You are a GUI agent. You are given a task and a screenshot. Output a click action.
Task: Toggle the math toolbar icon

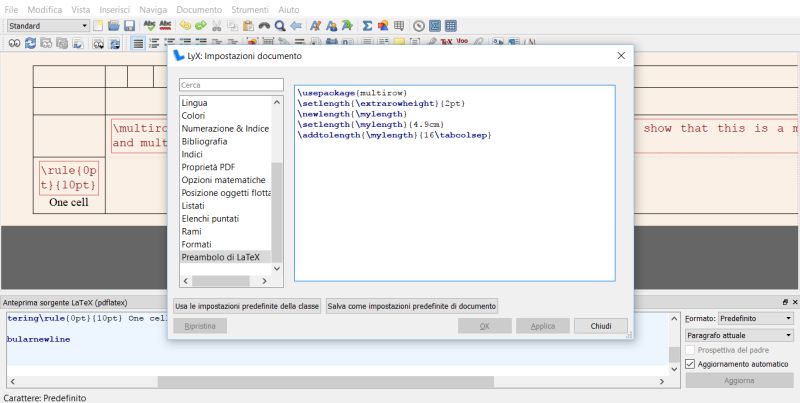(435, 26)
